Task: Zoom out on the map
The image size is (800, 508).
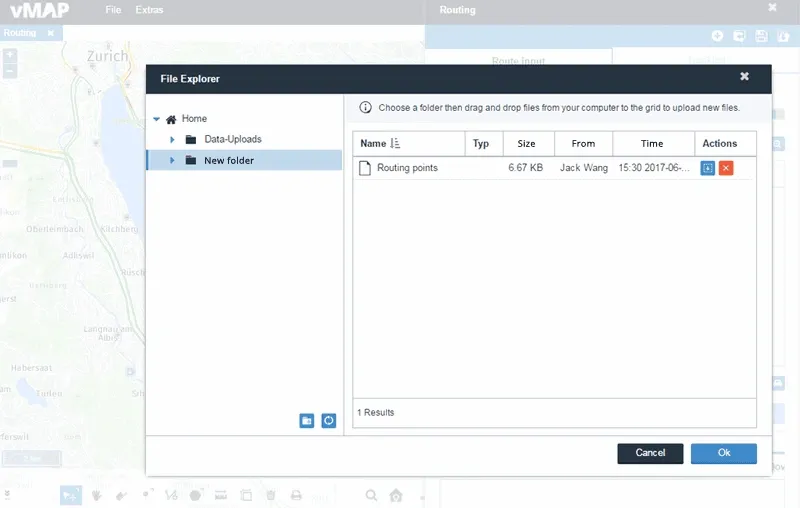Action: click(x=10, y=70)
